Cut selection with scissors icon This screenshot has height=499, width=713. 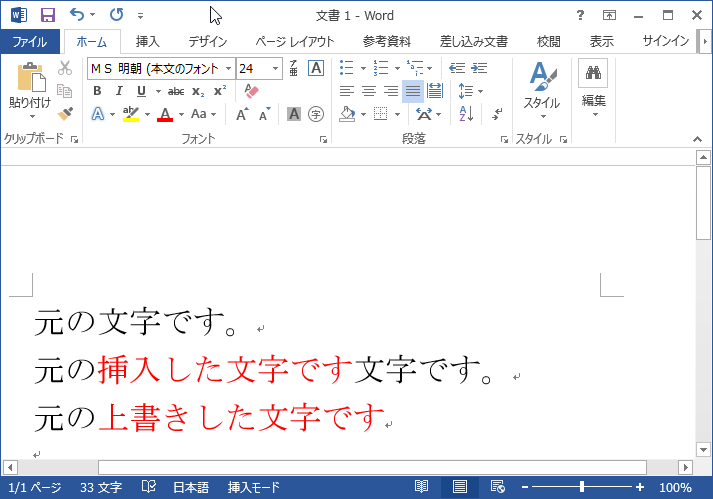tap(65, 68)
